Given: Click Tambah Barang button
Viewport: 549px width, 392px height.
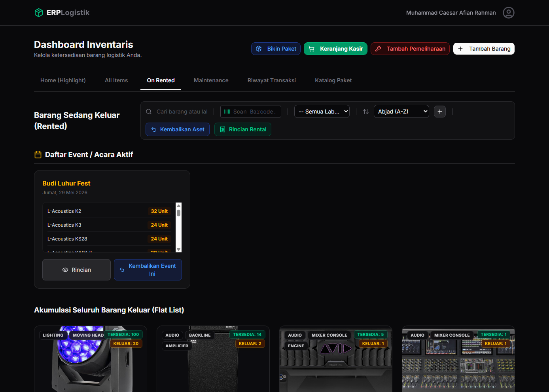Looking at the screenshot, I should pos(484,49).
